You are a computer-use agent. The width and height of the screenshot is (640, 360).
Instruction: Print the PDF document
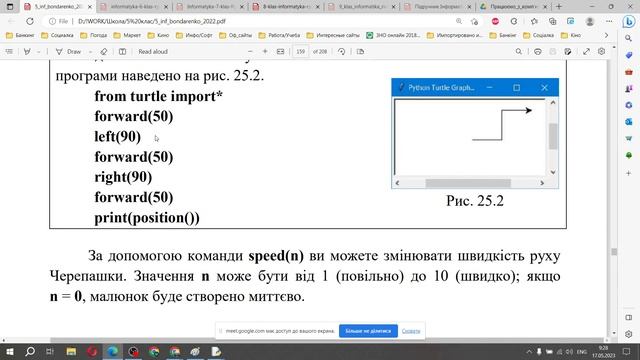(x=538, y=51)
